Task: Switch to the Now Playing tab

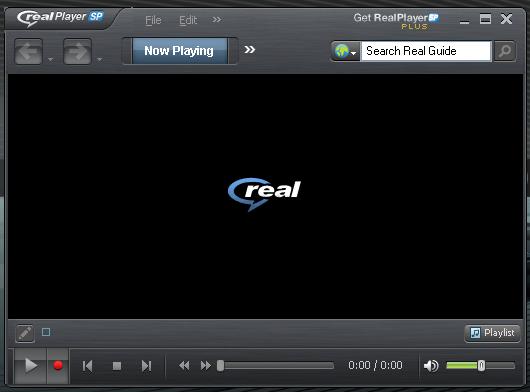Action: click(179, 51)
